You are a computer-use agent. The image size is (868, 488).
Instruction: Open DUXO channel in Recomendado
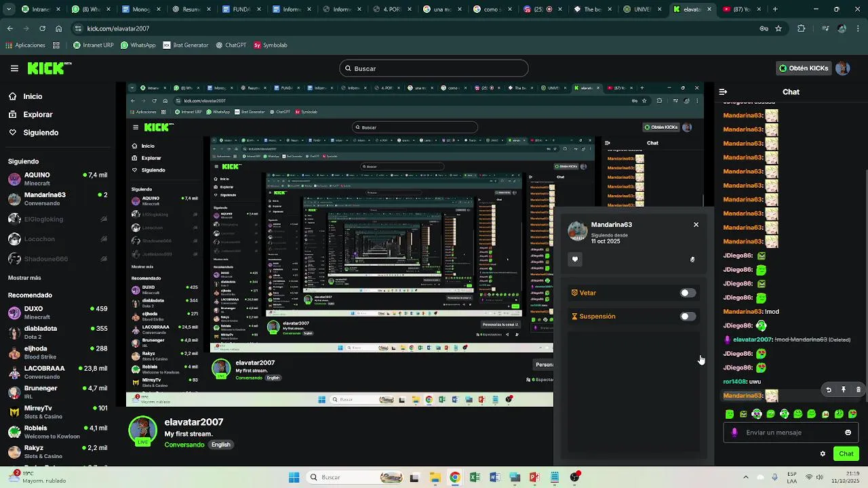(58, 312)
